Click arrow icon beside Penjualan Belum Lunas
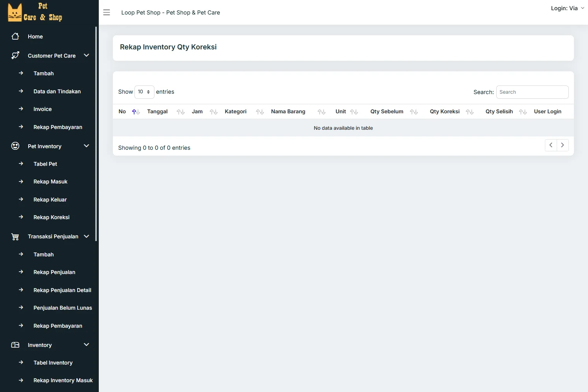The image size is (588, 392). click(x=21, y=307)
